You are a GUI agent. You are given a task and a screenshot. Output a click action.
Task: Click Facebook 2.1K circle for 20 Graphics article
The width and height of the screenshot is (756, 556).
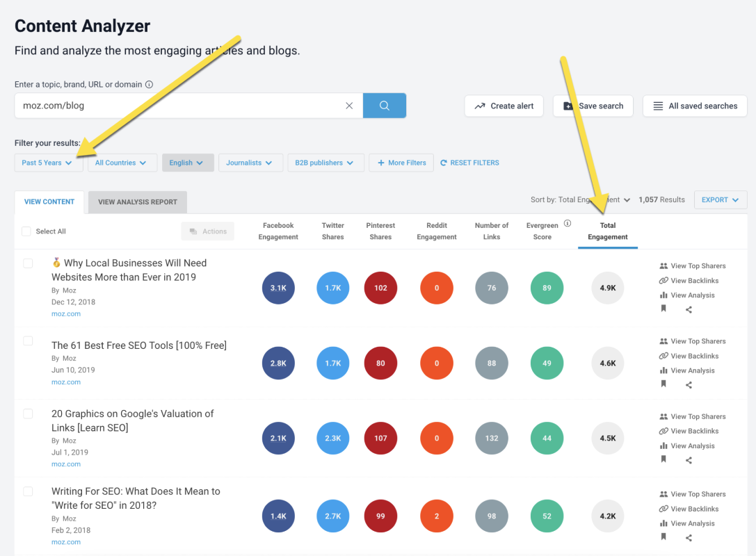click(278, 438)
